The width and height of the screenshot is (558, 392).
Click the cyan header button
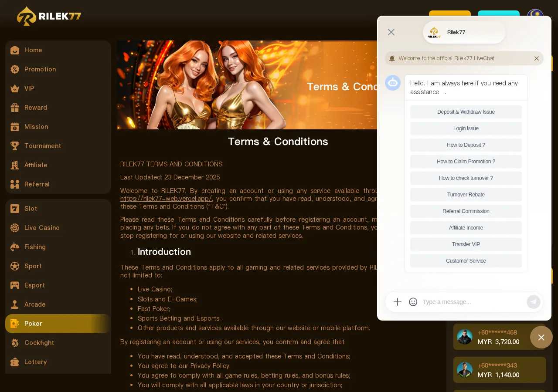[x=499, y=14]
